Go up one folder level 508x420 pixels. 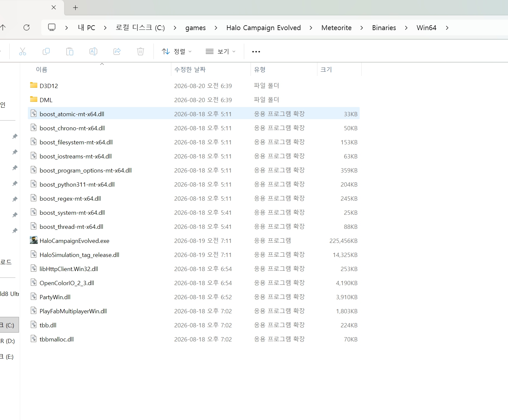point(3,27)
